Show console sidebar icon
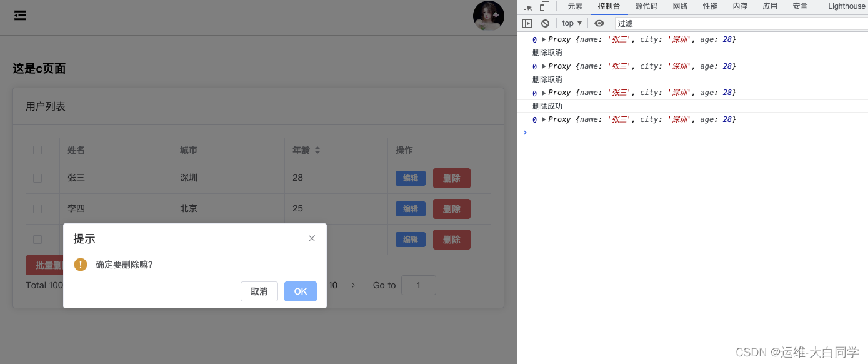 pyautogui.click(x=527, y=23)
